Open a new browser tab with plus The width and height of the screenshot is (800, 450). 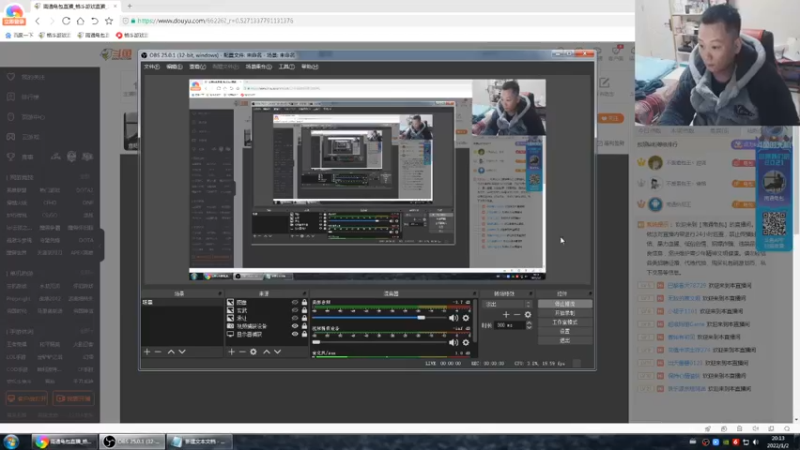click(130, 6)
